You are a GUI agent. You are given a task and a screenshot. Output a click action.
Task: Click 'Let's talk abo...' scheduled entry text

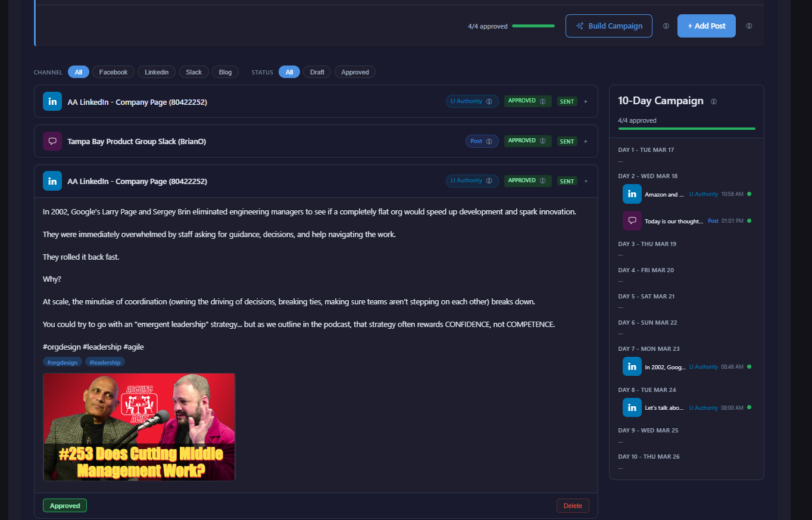tap(665, 408)
